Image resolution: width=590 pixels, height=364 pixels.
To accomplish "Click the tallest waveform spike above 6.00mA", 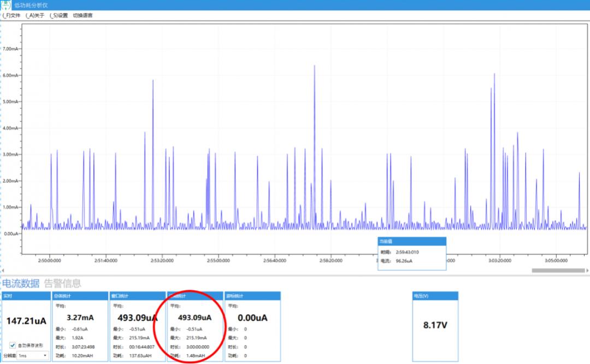I will click(315, 68).
